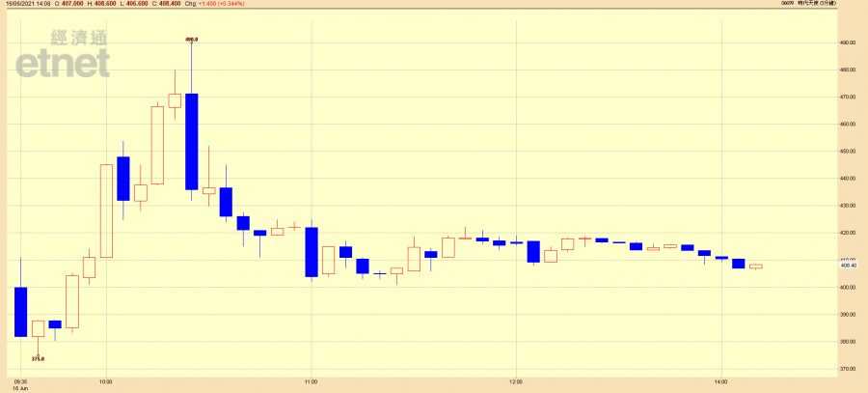Image resolution: width=868 pixels, height=393 pixels.
Task: Click the 450.00 price axis label
Action: click(848, 152)
